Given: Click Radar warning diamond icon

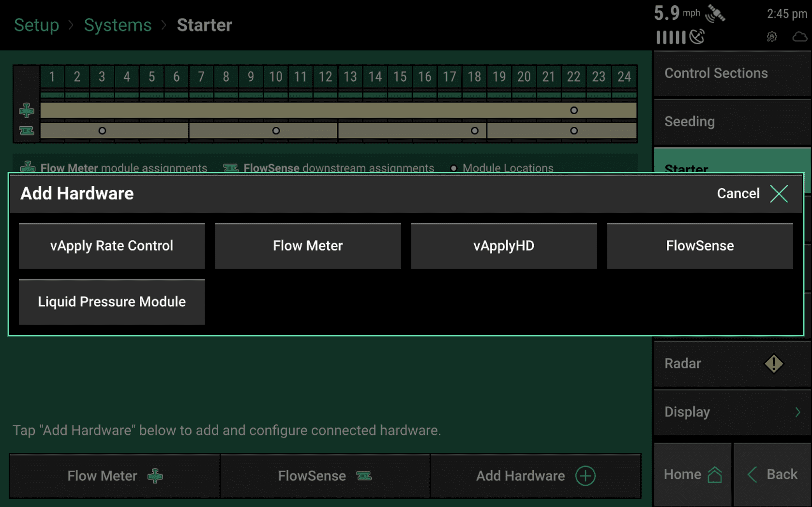Looking at the screenshot, I should pos(774,364).
